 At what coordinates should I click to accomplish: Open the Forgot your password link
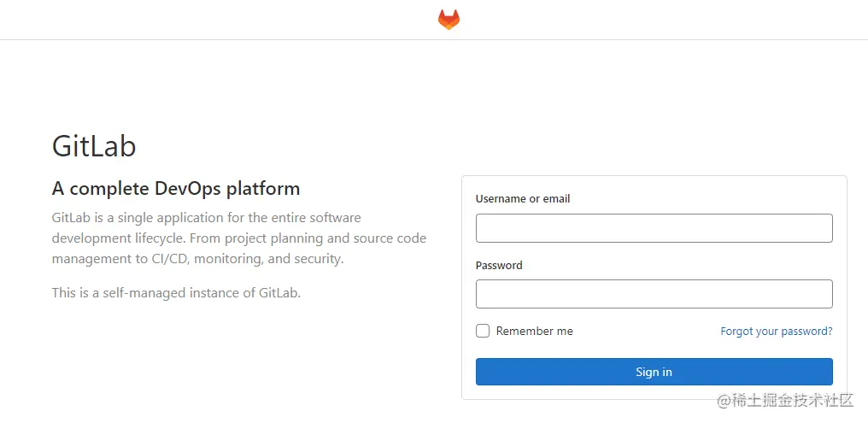pos(776,331)
